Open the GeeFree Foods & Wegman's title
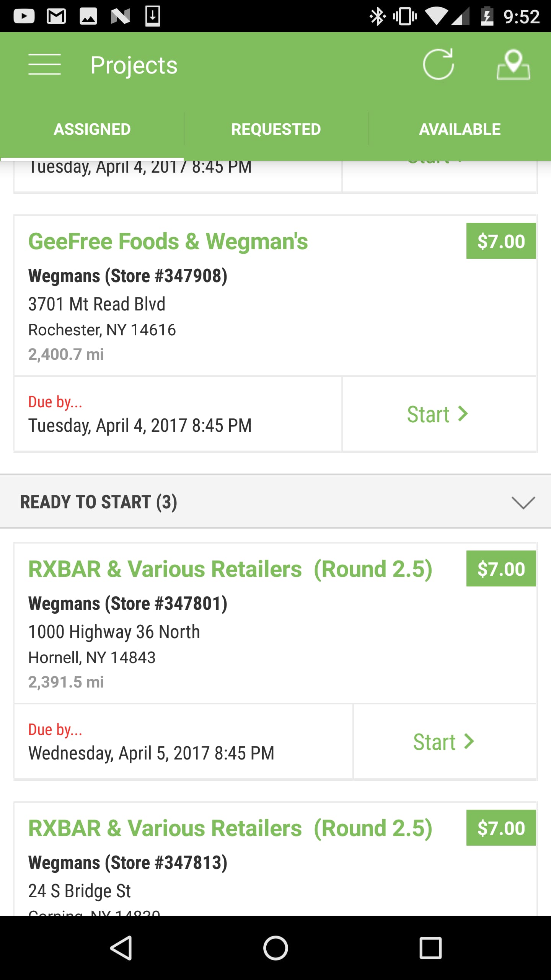551x980 pixels. 168,242
